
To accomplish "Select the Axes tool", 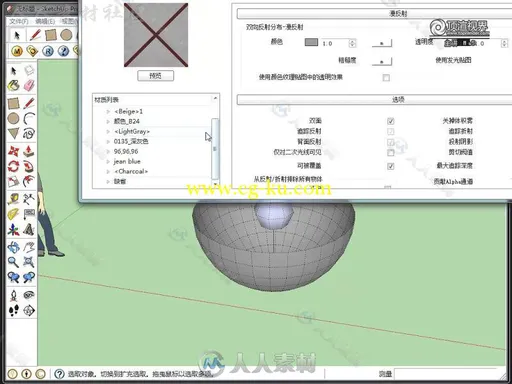I will [14, 229].
